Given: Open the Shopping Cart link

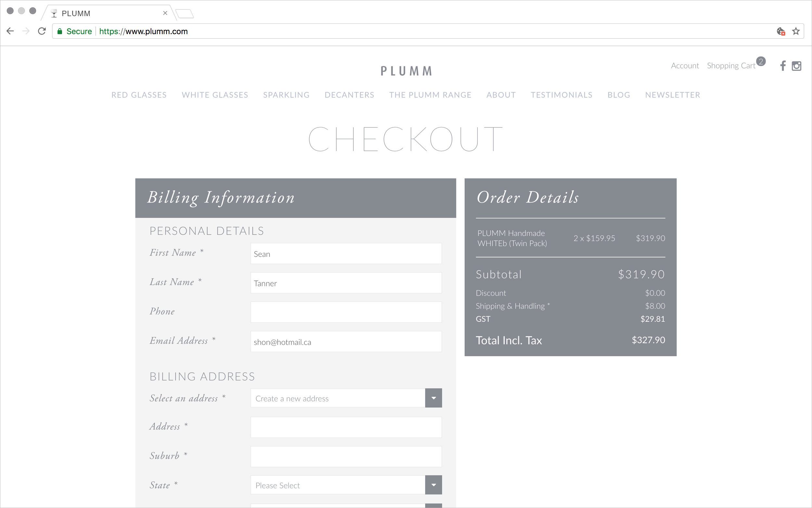Looking at the screenshot, I should pyautogui.click(x=731, y=66).
